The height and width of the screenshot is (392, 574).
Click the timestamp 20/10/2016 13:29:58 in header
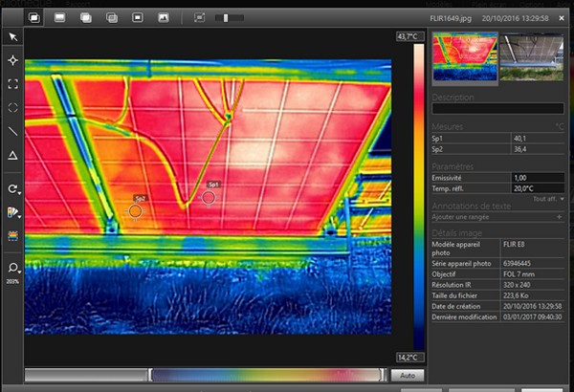[515, 18]
